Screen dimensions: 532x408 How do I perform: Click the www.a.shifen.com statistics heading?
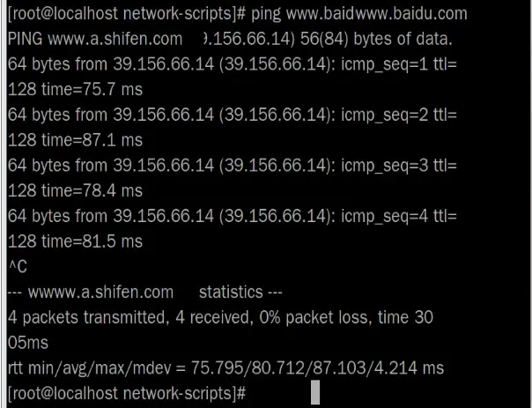point(144,293)
